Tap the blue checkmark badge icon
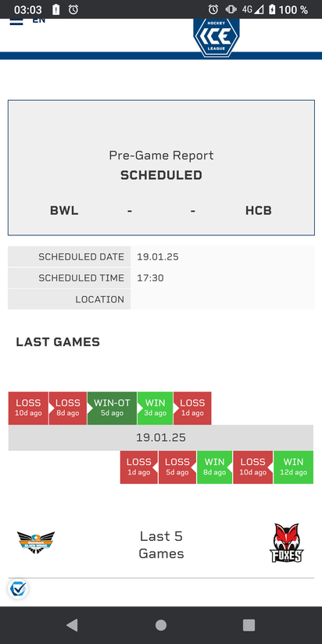 click(x=18, y=589)
